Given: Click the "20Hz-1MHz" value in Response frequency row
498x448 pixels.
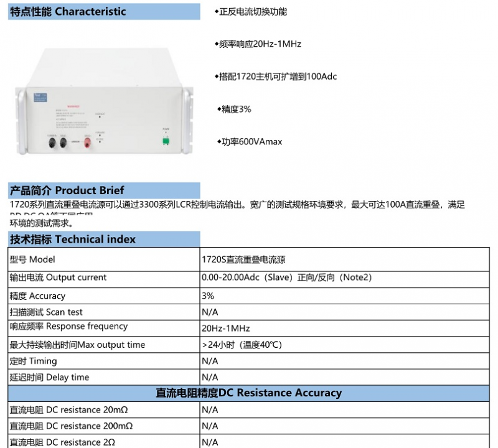Looking at the screenshot, I should 226,329.
